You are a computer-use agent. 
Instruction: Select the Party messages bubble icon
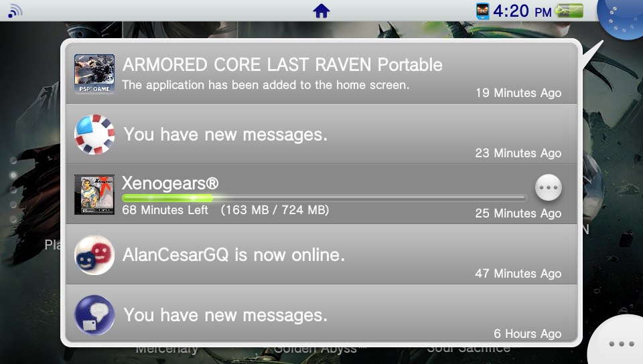94,315
